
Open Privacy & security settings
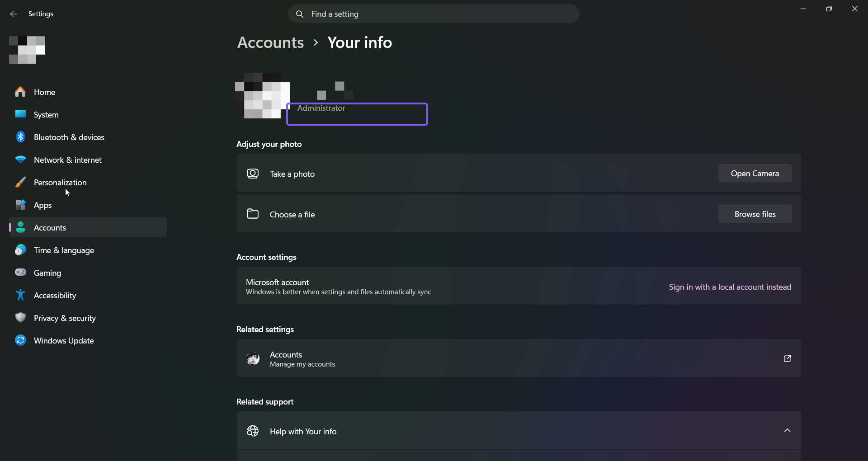[x=88, y=318]
